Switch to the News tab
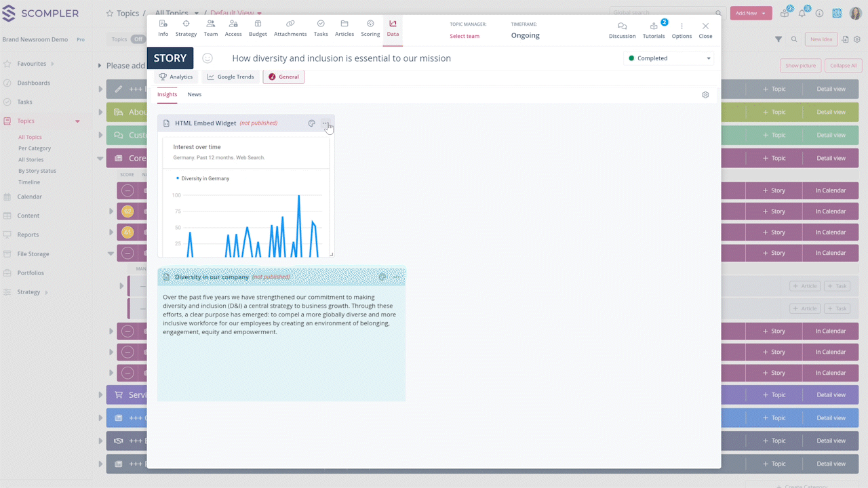Screen dimensions: 868x488 point(195,94)
